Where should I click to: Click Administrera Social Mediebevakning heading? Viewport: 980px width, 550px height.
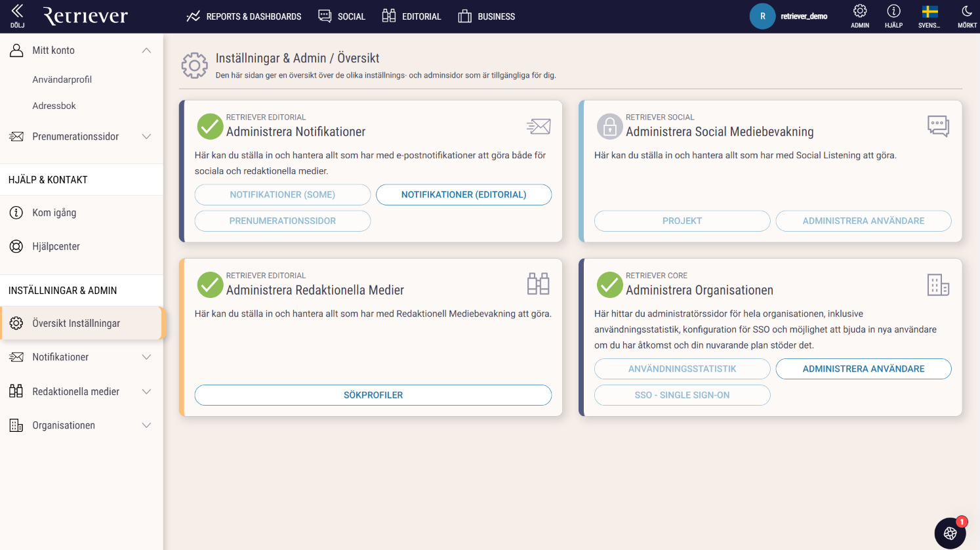[720, 132]
